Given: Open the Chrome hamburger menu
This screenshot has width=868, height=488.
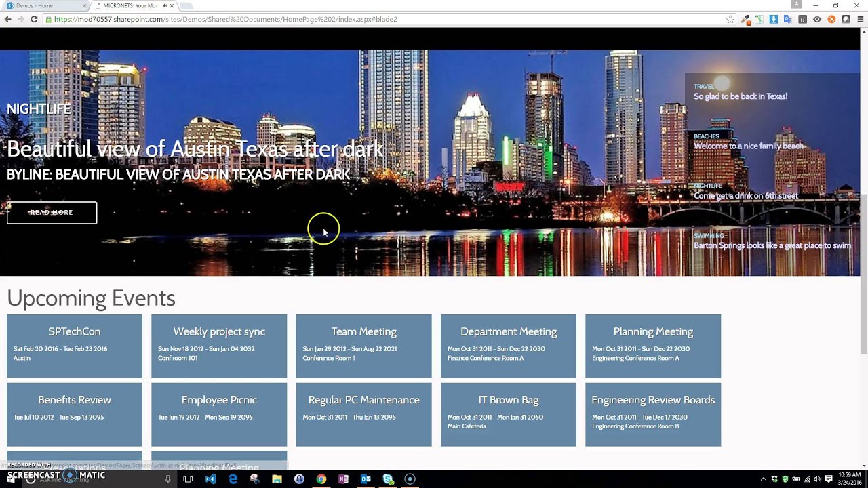Looking at the screenshot, I should coord(861,19).
